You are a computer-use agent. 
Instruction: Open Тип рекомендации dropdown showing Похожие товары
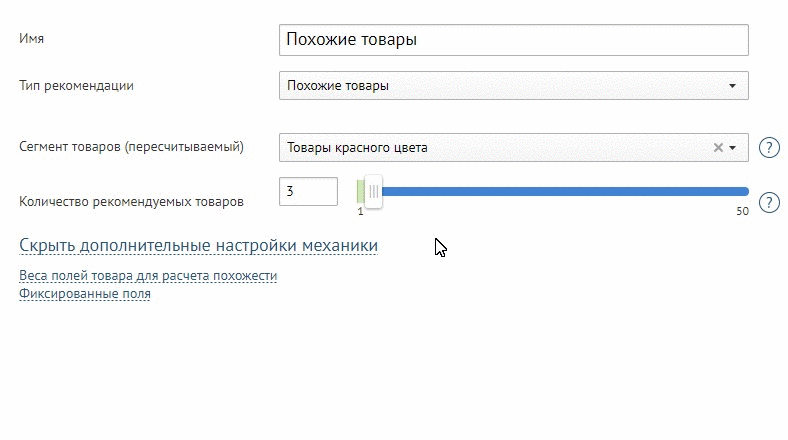pos(514,86)
